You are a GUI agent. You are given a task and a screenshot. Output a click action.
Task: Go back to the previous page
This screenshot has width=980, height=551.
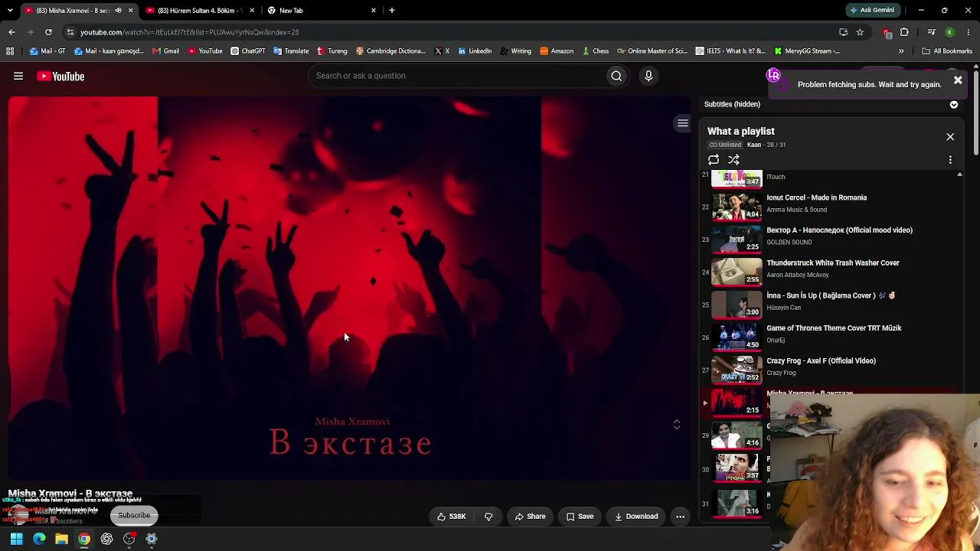(11, 32)
